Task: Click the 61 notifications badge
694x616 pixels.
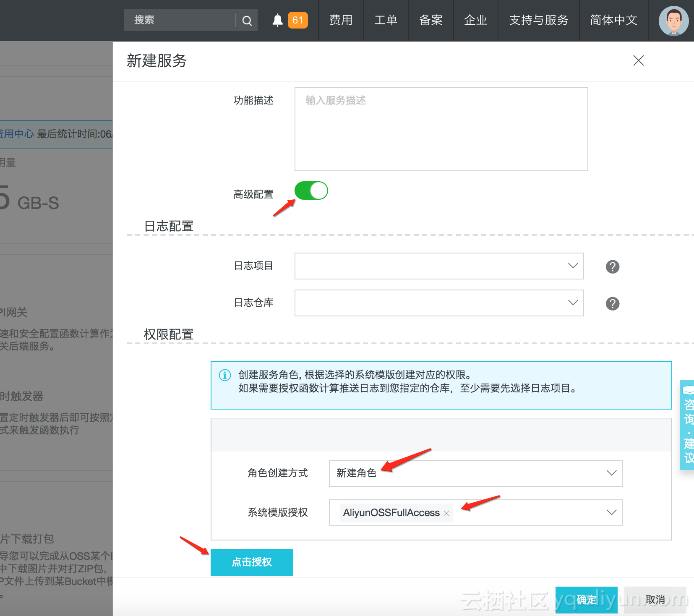Action: click(298, 20)
